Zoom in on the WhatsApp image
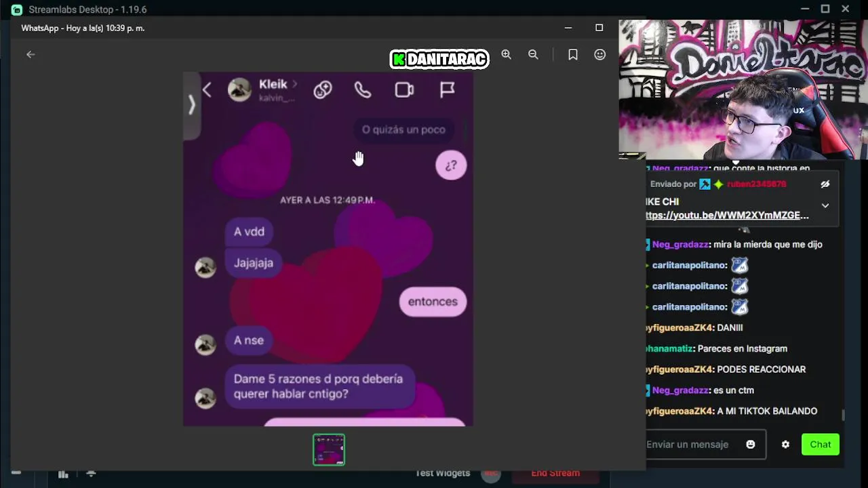Image resolution: width=868 pixels, height=488 pixels. click(507, 55)
